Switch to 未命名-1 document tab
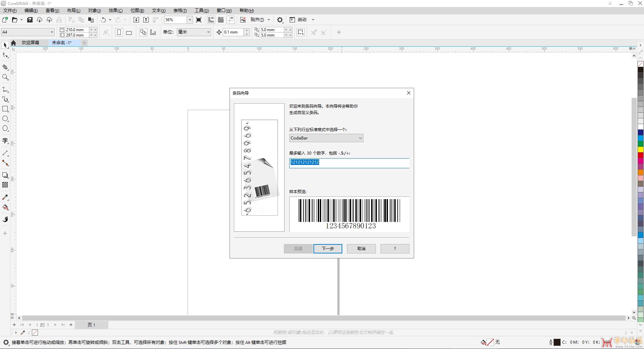The height and width of the screenshot is (349, 644). pyautogui.click(x=62, y=43)
